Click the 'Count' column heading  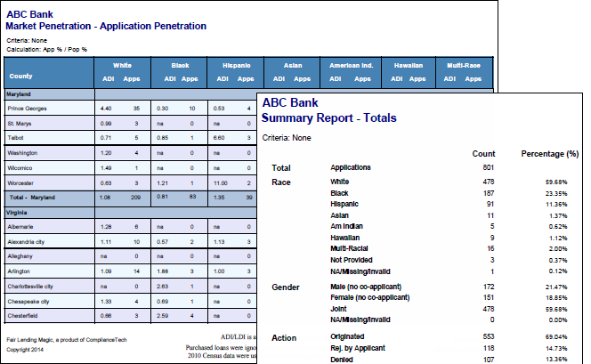pos(483,154)
